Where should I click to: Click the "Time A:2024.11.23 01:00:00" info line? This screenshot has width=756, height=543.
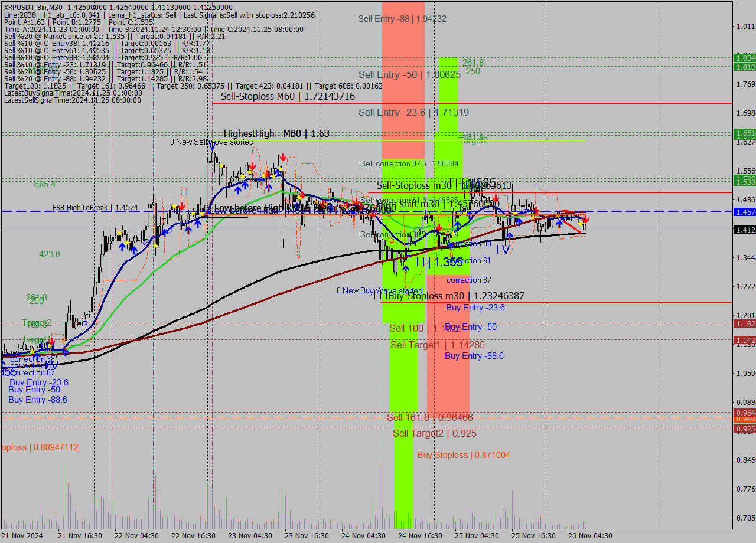pyautogui.click(x=154, y=29)
